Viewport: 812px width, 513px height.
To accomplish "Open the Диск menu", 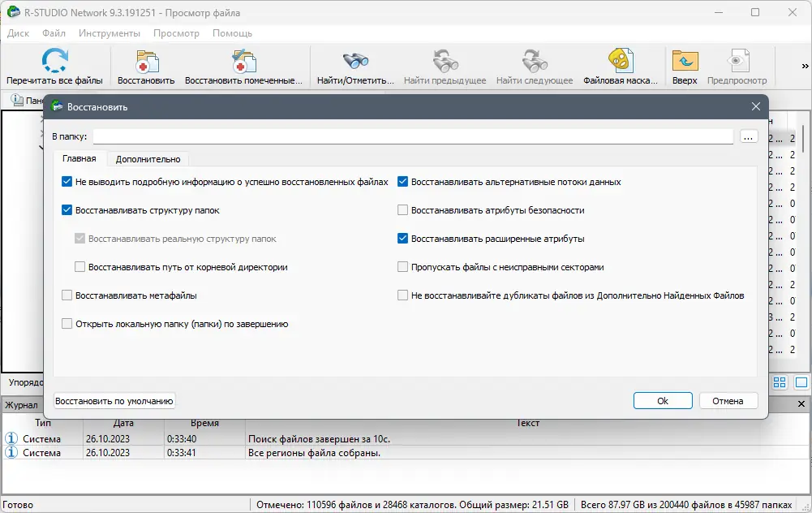I will (x=18, y=33).
